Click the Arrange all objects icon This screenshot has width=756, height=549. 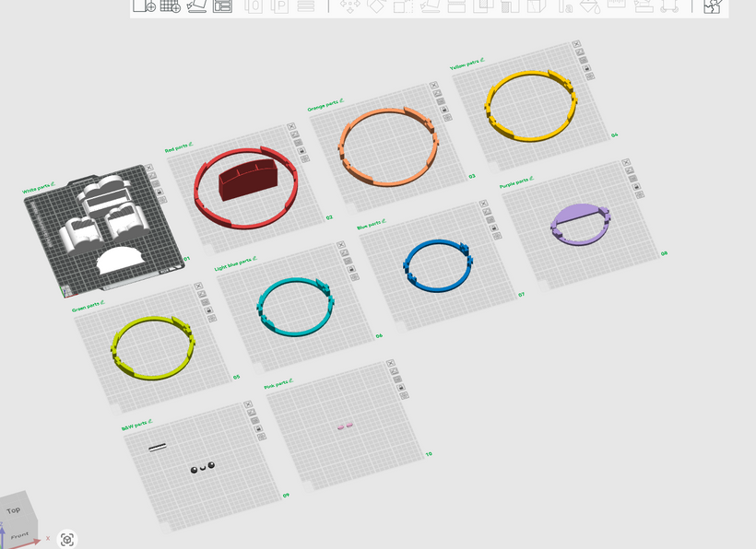pos(222,6)
